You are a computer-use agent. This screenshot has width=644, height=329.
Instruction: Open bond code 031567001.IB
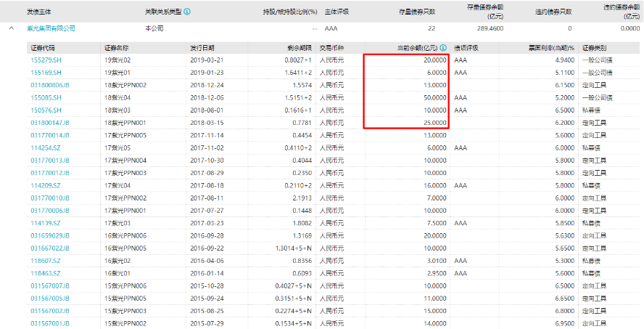[50, 324]
